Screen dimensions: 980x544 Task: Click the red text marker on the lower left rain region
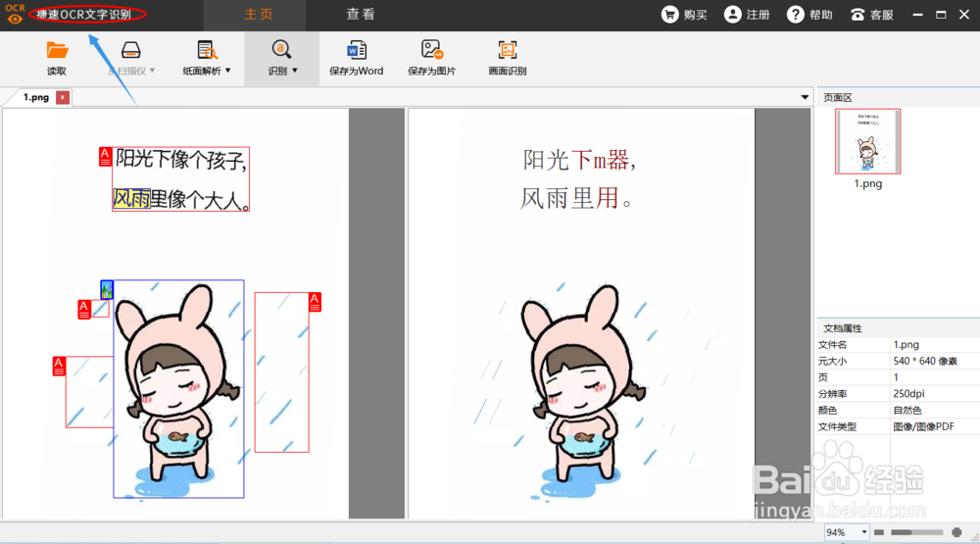click(x=59, y=367)
